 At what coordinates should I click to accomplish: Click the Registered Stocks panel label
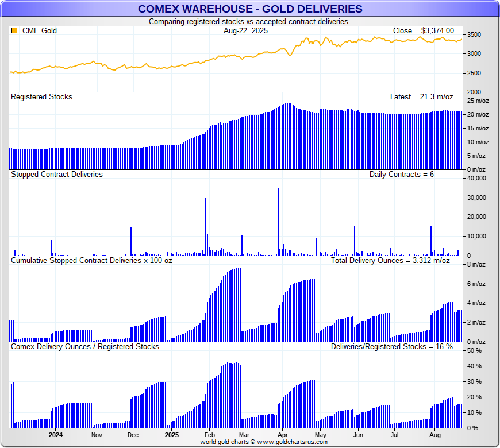(41, 97)
